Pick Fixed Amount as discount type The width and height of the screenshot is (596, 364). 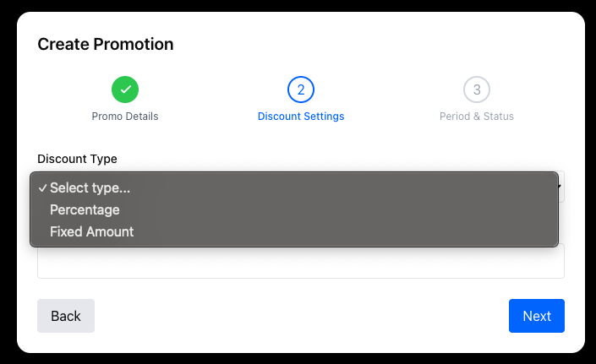[x=91, y=231]
